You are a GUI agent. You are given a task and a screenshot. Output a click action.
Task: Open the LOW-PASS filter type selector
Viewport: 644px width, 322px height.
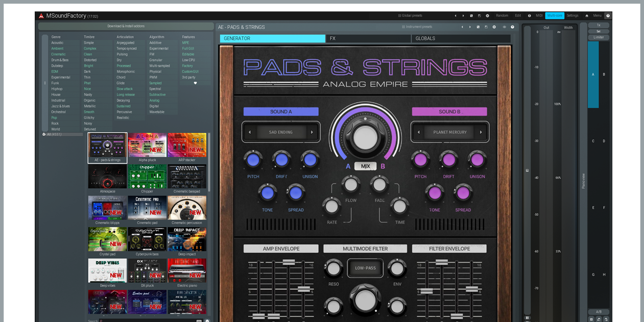click(365, 268)
